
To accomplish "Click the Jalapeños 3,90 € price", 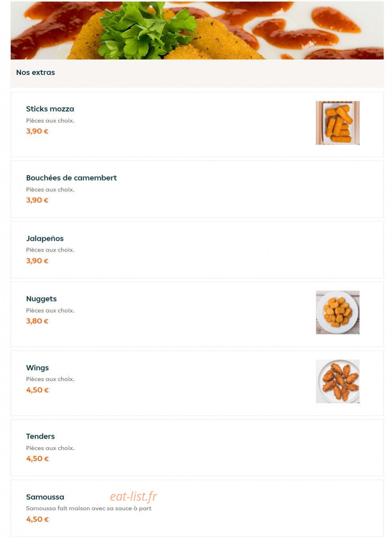I will 37,261.
